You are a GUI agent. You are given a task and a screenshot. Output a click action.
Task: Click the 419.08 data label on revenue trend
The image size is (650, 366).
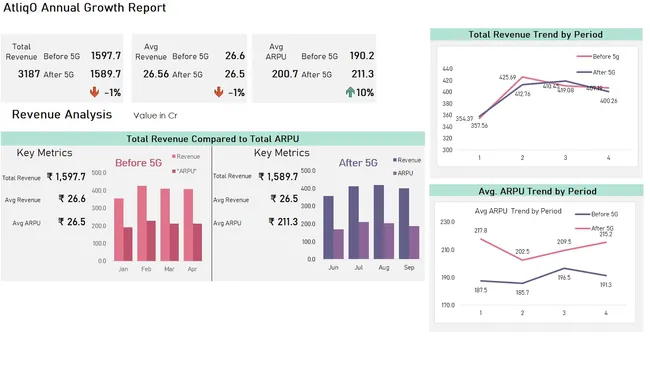565,90
